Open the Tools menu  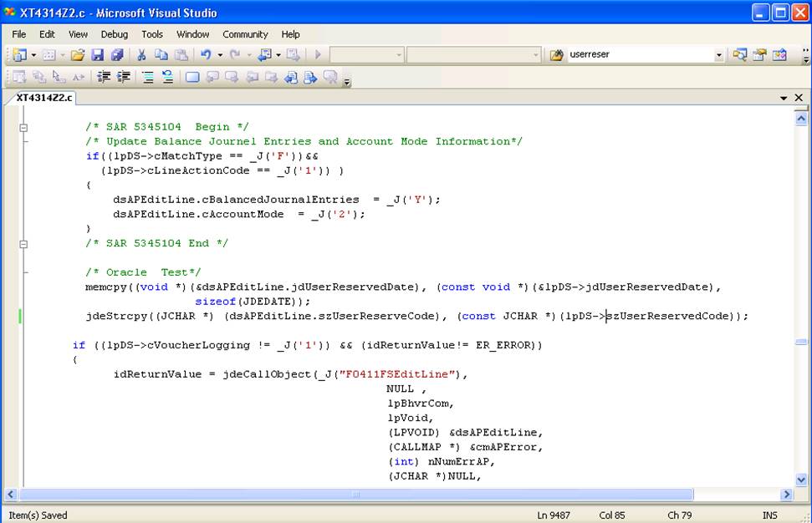tap(152, 34)
